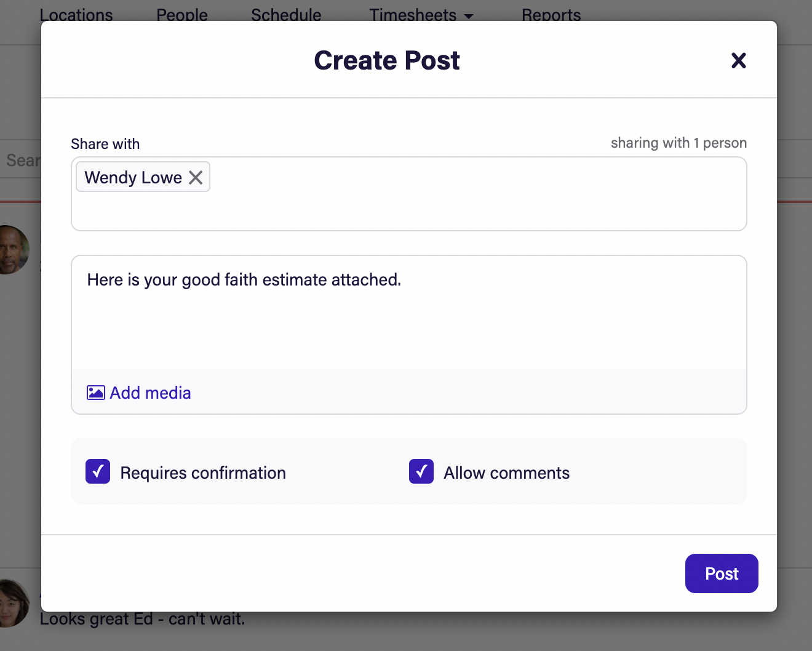The height and width of the screenshot is (651, 812).
Task: Click the 'Allow comments' label text
Action: click(506, 473)
